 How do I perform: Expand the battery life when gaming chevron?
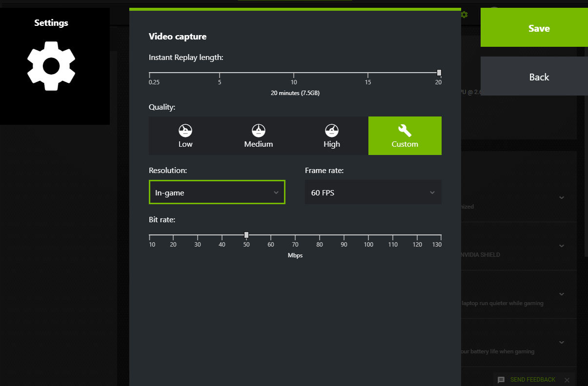coord(562,342)
